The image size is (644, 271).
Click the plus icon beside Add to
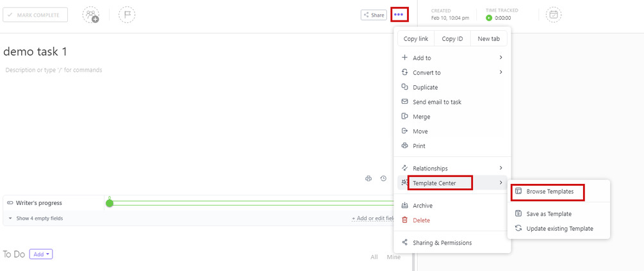[x=404, y=58]
